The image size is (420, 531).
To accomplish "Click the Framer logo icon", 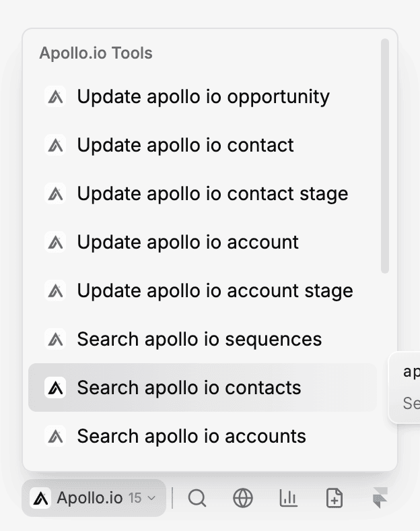I will pyautogui.click(x=380, y=498).
